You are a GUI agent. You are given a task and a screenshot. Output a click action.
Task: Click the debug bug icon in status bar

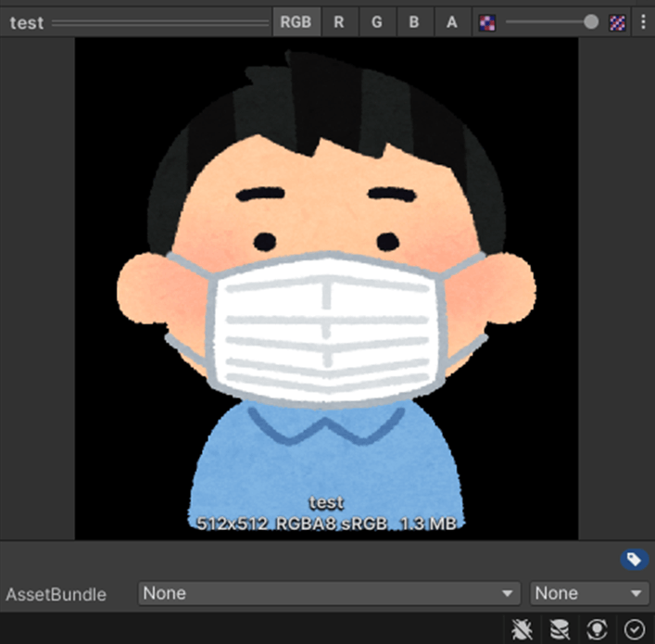(x=522, y=629)
